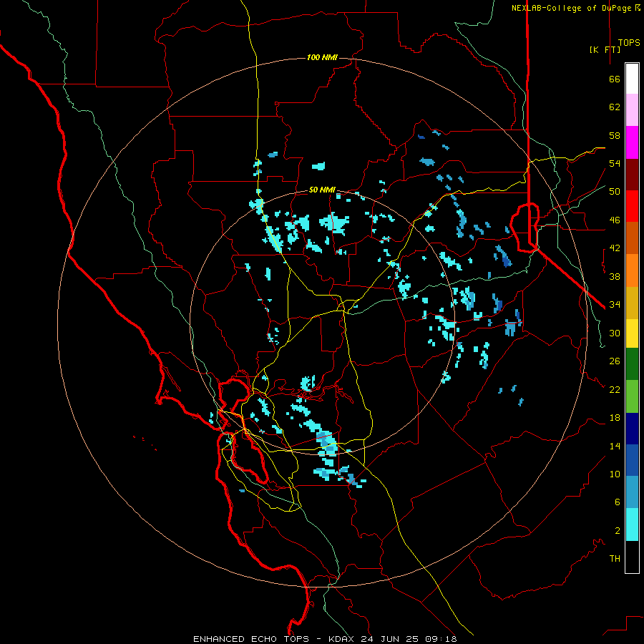Click legend value 10
Screen dimensions: 644x644
tap(615, 474)
